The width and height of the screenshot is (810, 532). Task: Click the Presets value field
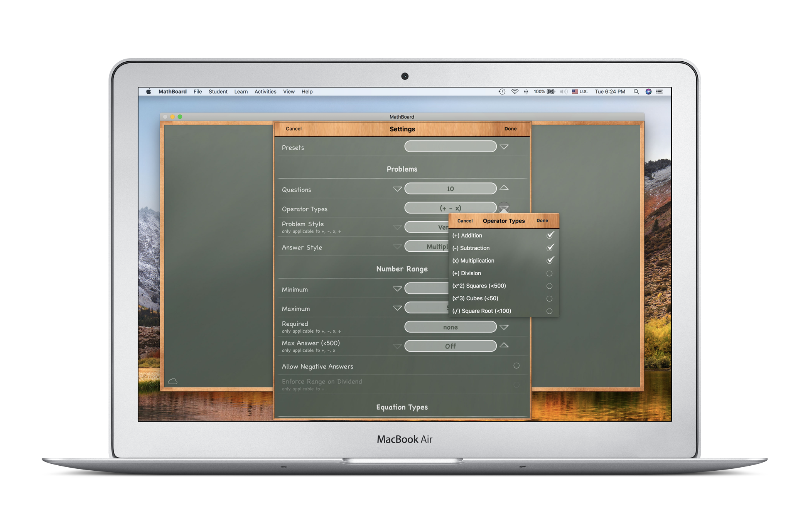point(451,146)
